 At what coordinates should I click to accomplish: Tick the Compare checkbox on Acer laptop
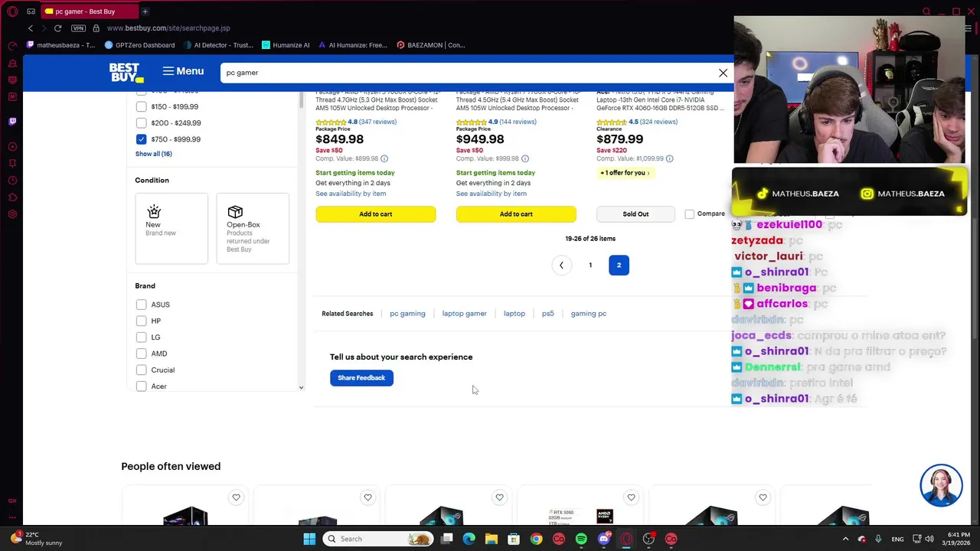point(689,214)
